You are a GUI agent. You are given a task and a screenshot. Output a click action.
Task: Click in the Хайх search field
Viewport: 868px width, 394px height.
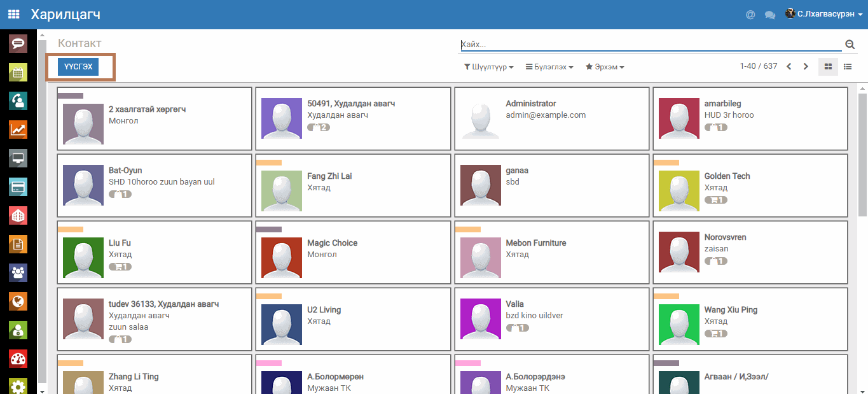[x=649, y=45]
